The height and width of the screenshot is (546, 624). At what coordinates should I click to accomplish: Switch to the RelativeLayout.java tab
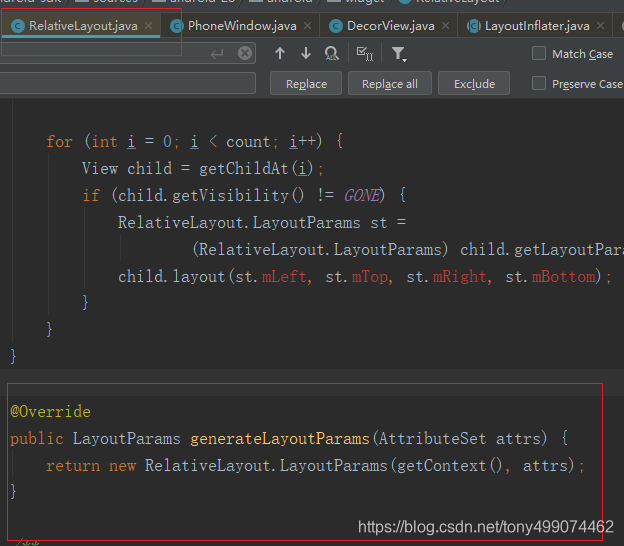pyautogui.click(x=83, y=26)
